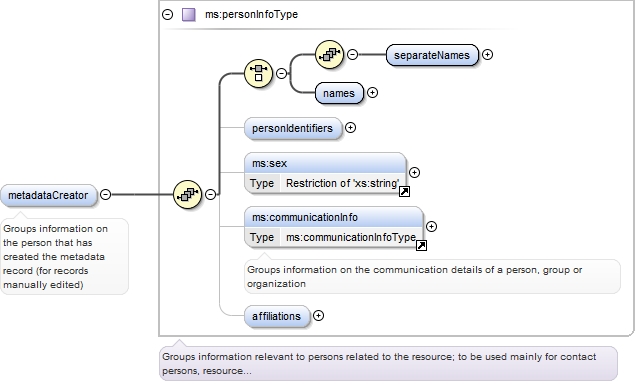The image size is (636, 384).
Task: Select the personIdentifiers element
Action: tap(293, 129)
